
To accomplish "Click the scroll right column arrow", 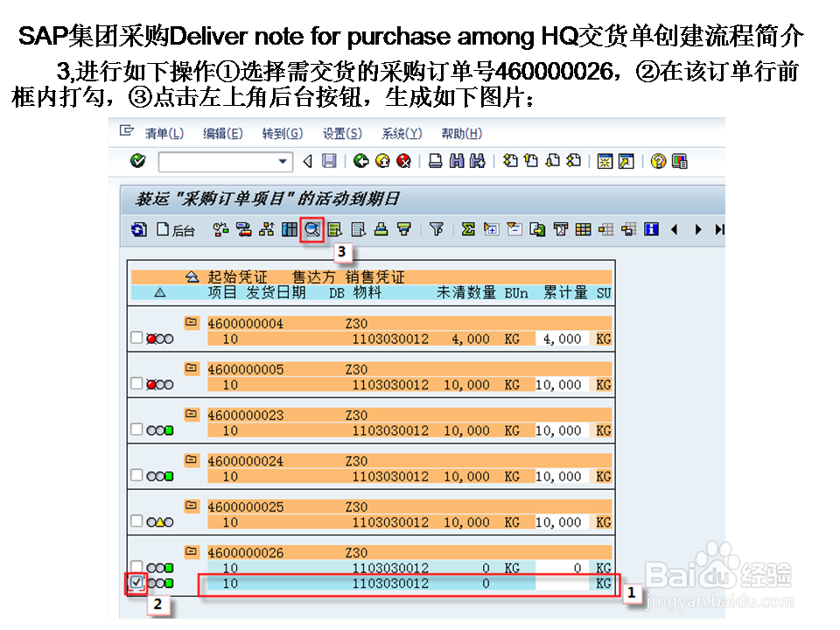I will point(697,230).
